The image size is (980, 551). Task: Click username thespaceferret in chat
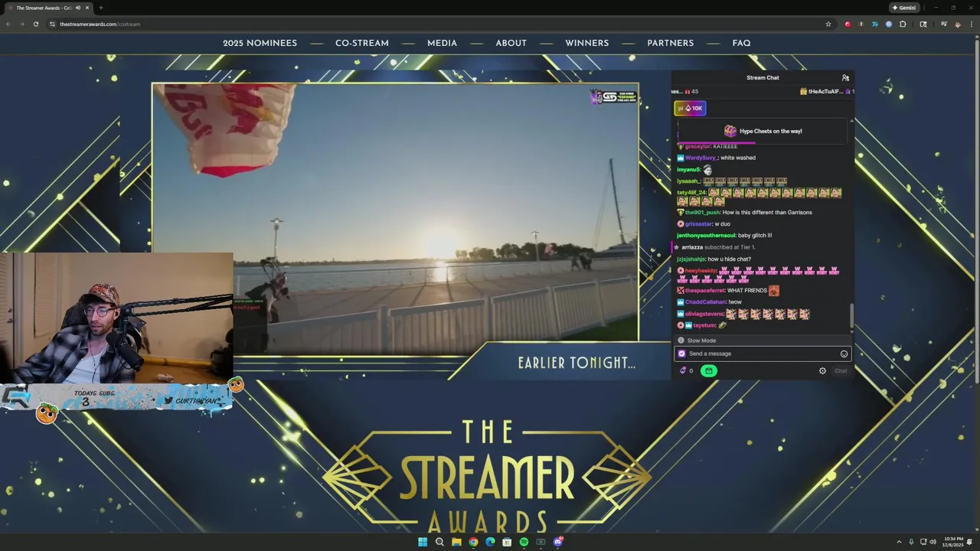(704, 291)
